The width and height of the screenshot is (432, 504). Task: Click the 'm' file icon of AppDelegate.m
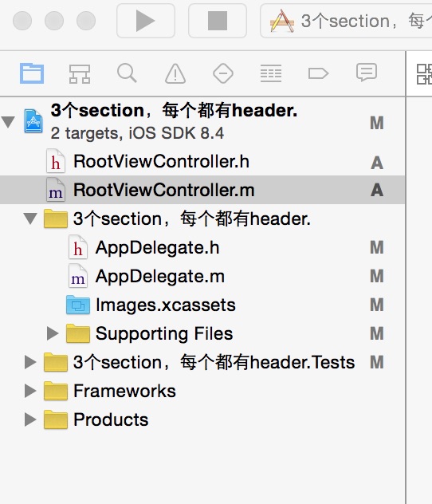(x=78, y=276)
